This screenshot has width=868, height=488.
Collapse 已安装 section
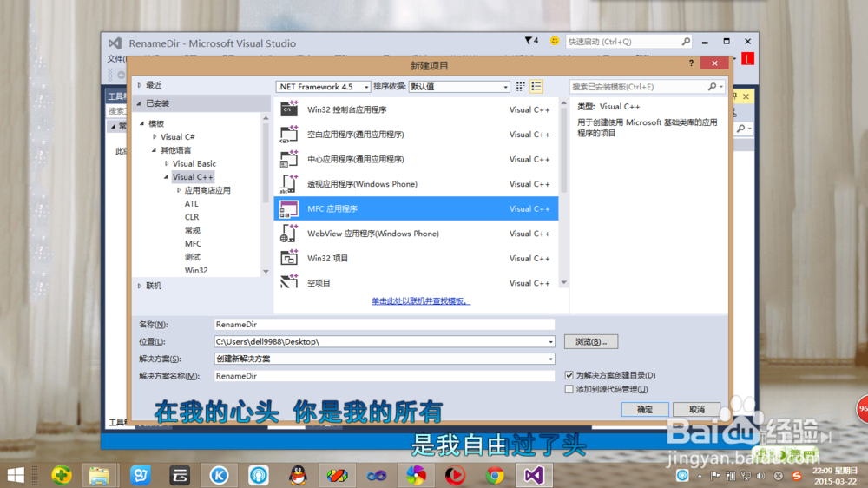coord(139,103)
